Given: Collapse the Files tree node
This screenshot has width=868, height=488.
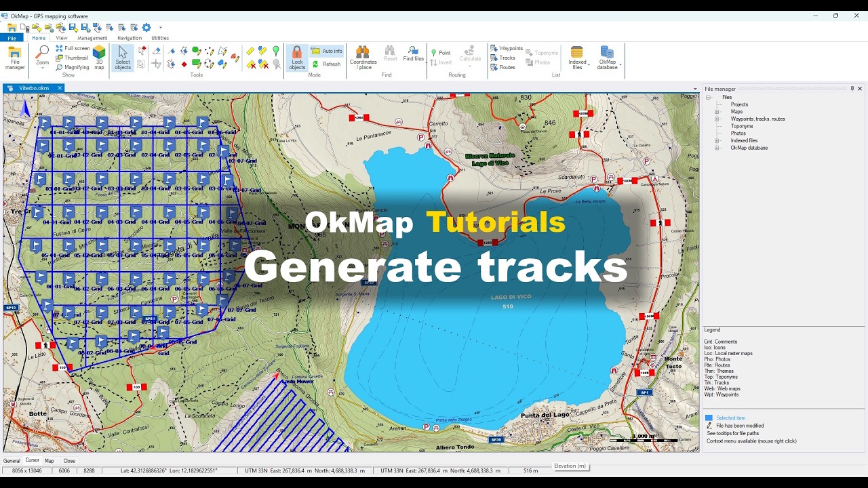Looking at the screenshot, I should point(709,98).
